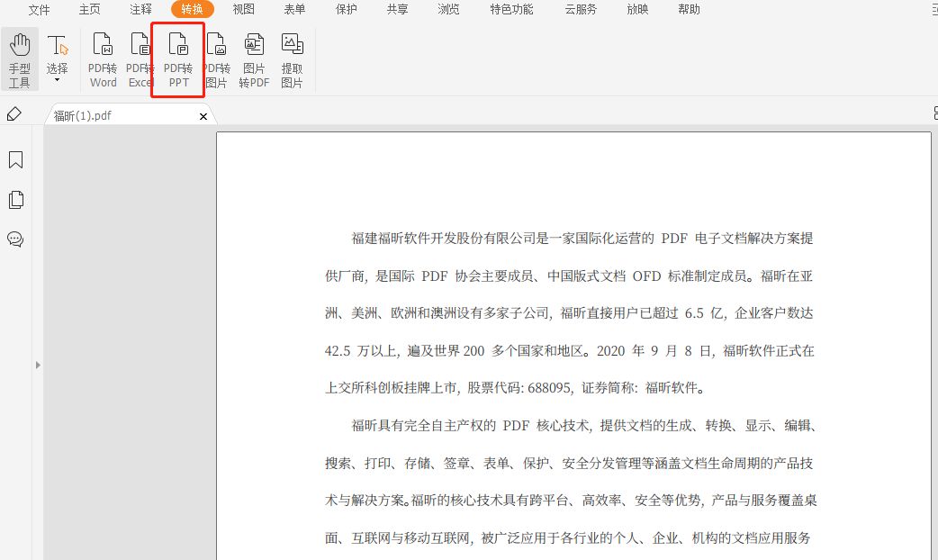Open the bookmarks panel in sidebar
938x560 pixels.
point(15,159)
